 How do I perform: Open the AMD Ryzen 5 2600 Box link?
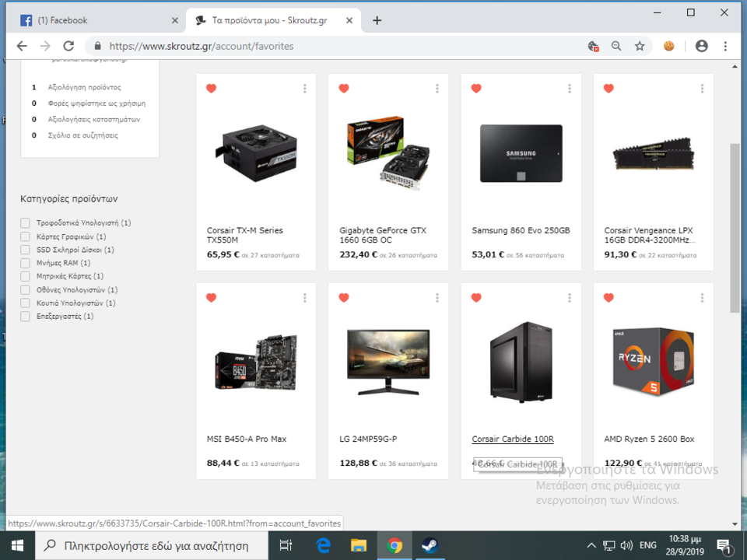649,439
